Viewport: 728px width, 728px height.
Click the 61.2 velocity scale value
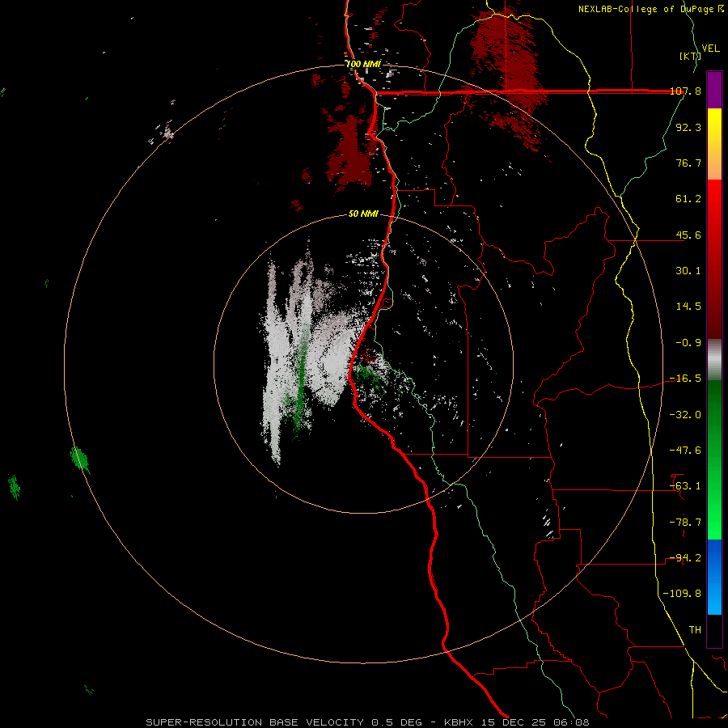coord(688,199)
